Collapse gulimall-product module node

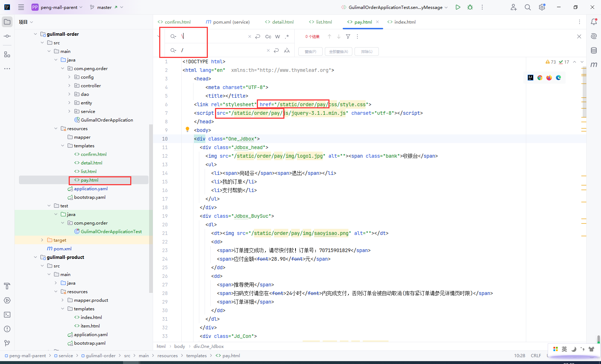[35, 257]
